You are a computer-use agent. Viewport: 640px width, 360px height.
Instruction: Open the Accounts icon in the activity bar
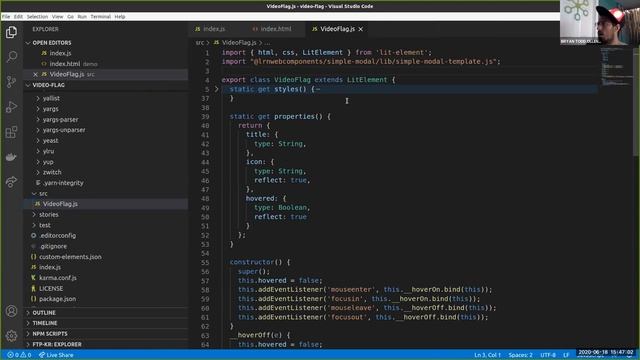pyautogui.click(x=11, y=311)
